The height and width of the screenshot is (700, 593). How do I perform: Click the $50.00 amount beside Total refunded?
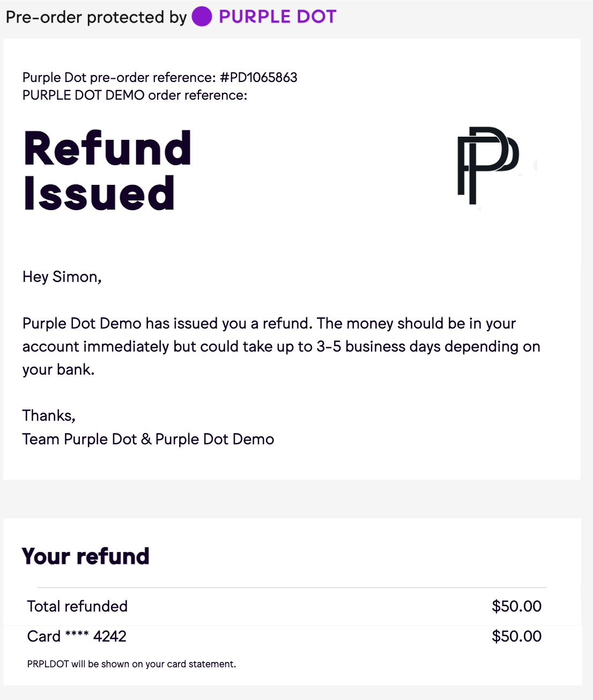(516, 606)
